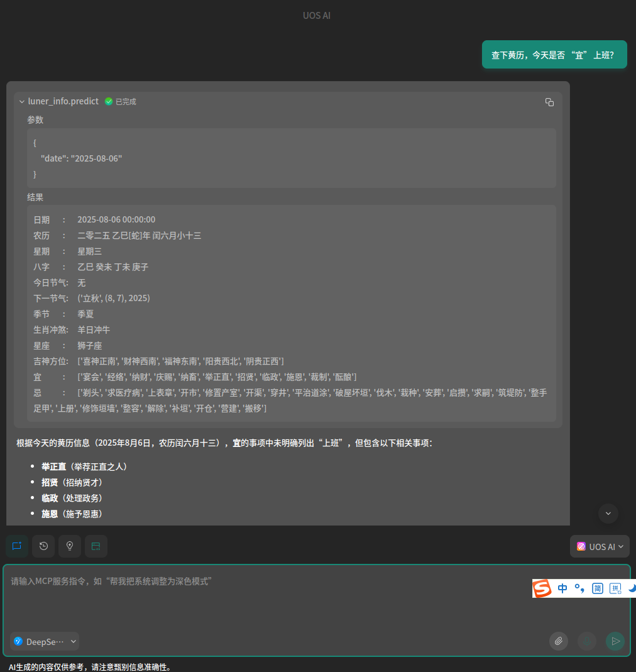Collapse the luner_info.predict tool call section
The height and width of the screenshot is (672, 636).
point(22,102)
